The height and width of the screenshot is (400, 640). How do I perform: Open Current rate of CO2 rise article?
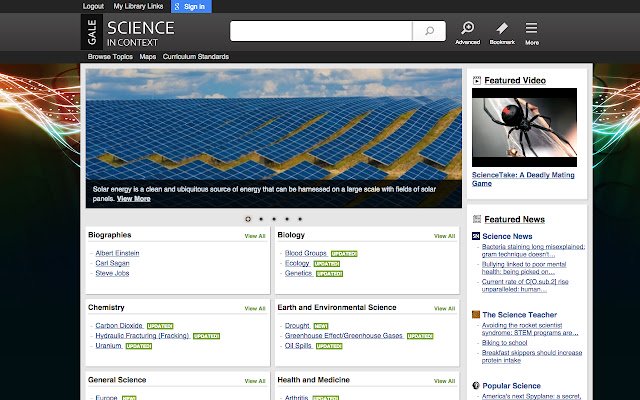(x=525, y=285)
